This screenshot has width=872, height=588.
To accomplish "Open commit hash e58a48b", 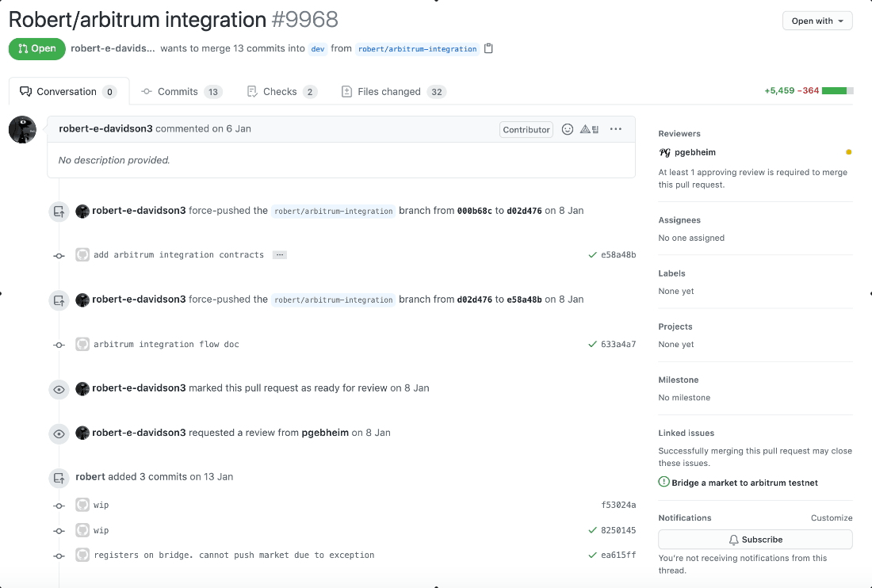I will (618, 254).
